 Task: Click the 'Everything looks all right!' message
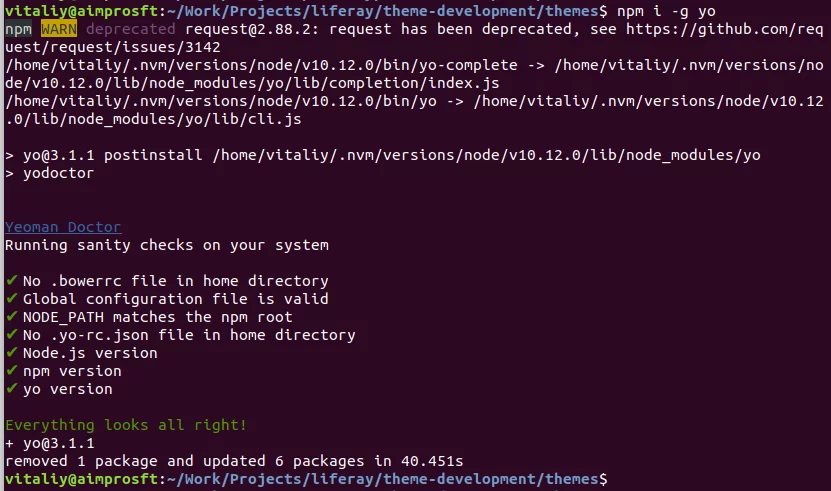[x=126, y=425]
